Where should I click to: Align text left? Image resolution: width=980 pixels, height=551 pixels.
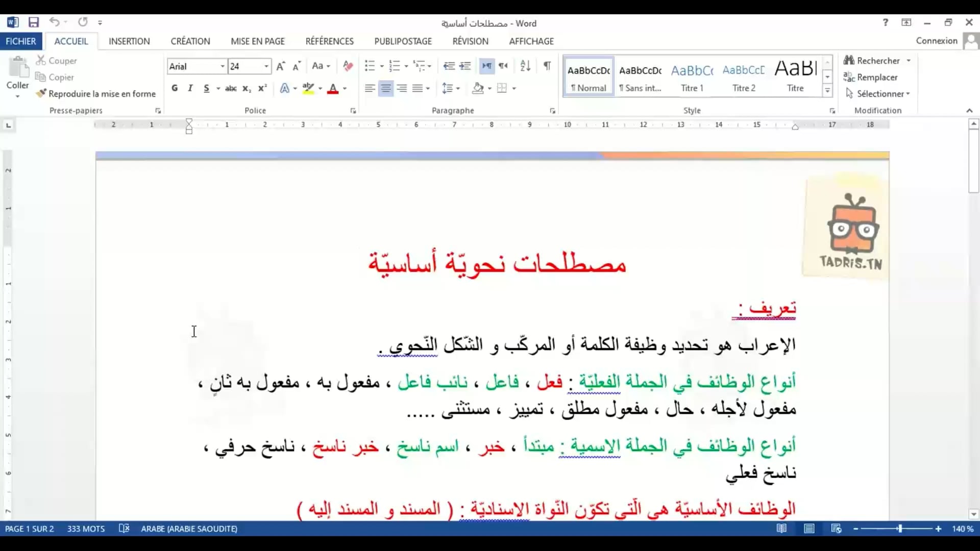(370, 89)
